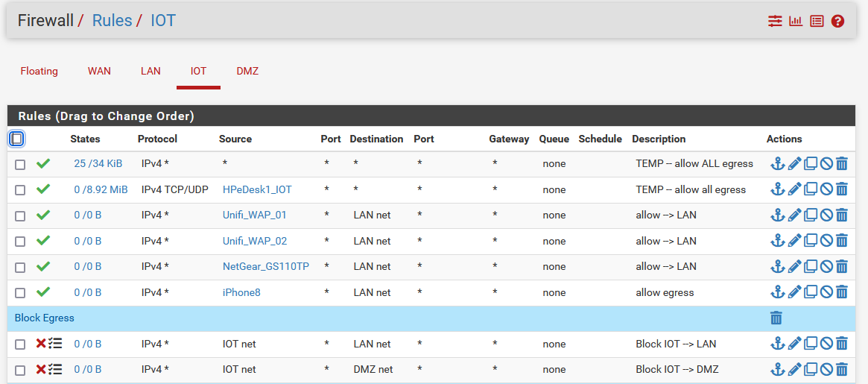
Task: Open the Unifi_WAP_01 alias link
Action: 255,215
